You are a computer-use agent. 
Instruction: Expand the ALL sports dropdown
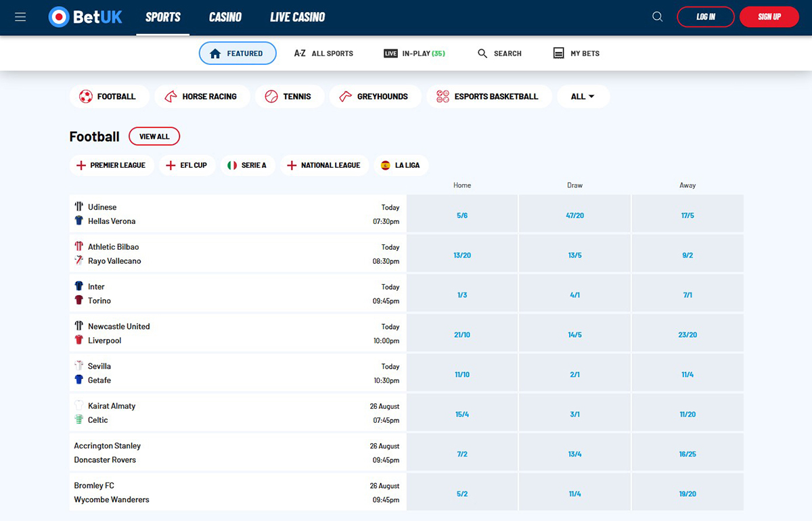tap(583, 97)
